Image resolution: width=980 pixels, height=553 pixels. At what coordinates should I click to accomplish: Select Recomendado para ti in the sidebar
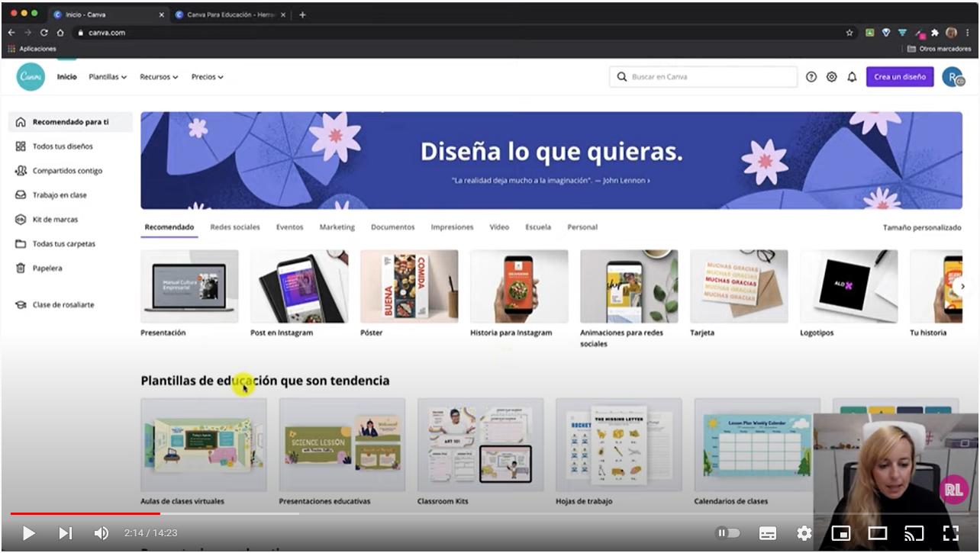[x=71, y=122]
